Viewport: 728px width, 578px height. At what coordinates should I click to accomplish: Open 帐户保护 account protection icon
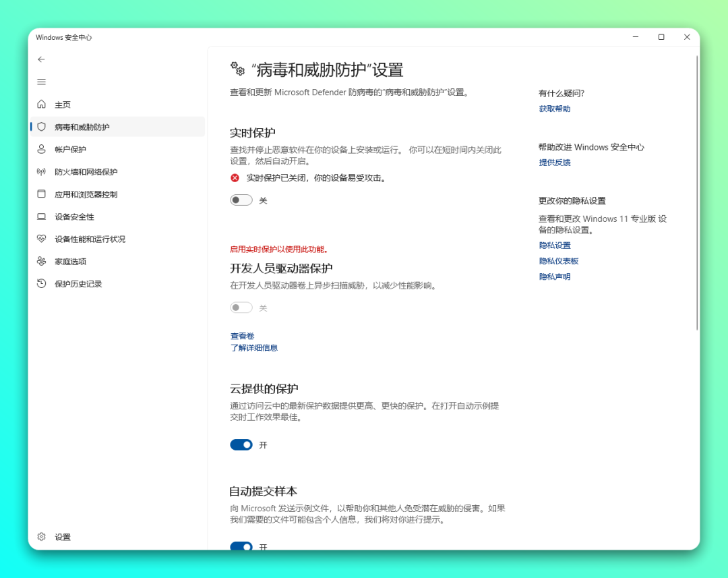[x=42, y=149]
